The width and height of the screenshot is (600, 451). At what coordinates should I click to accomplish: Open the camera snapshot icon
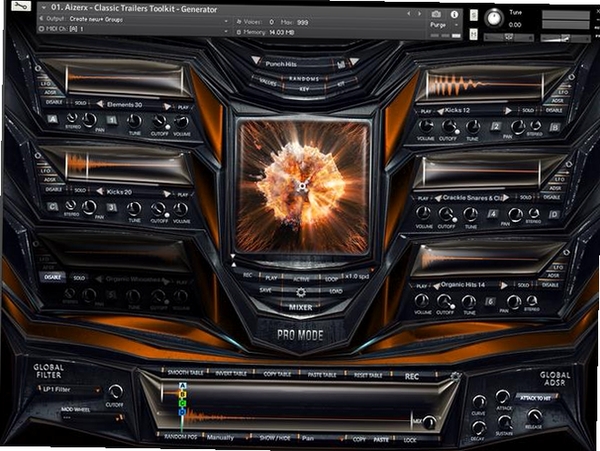[436, 14]
